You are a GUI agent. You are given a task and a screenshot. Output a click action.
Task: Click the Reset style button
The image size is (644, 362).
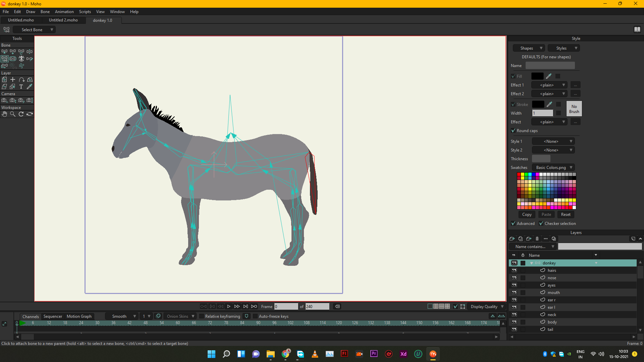pos(566,215)
